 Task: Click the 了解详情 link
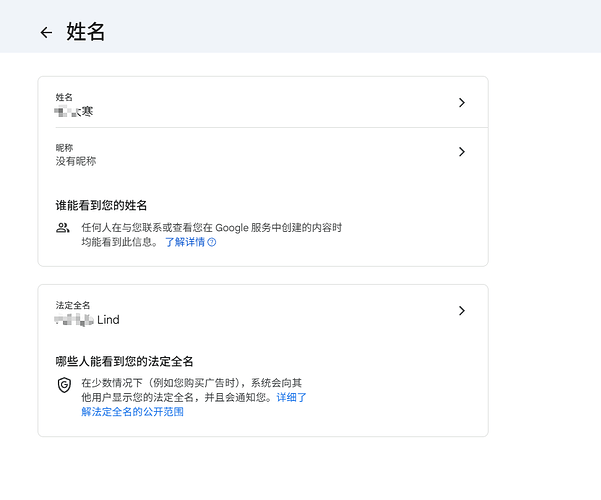pos(185,242)
